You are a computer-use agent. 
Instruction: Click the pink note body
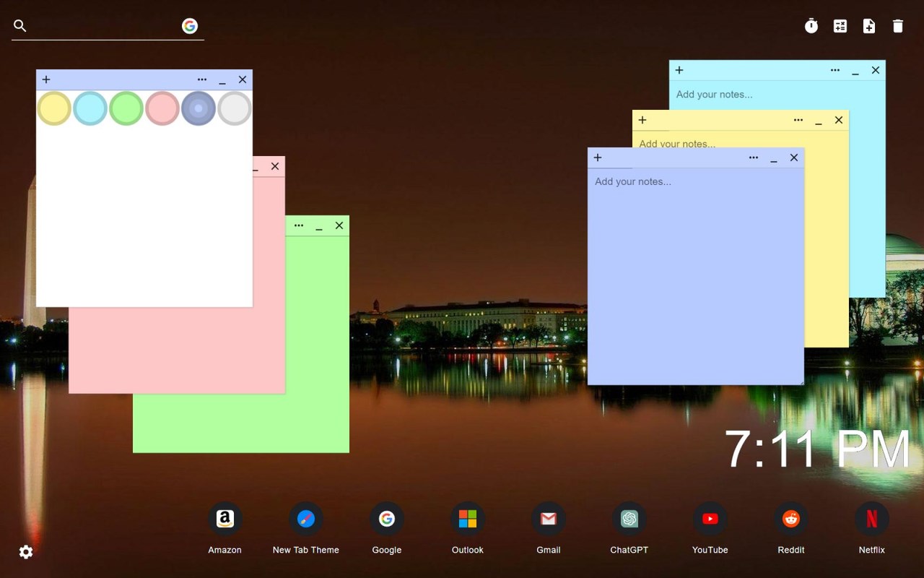177,350
